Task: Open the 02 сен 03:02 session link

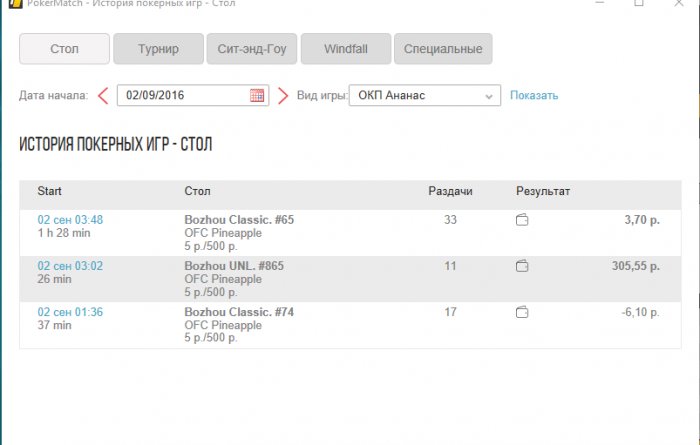Action: (70, 266)
